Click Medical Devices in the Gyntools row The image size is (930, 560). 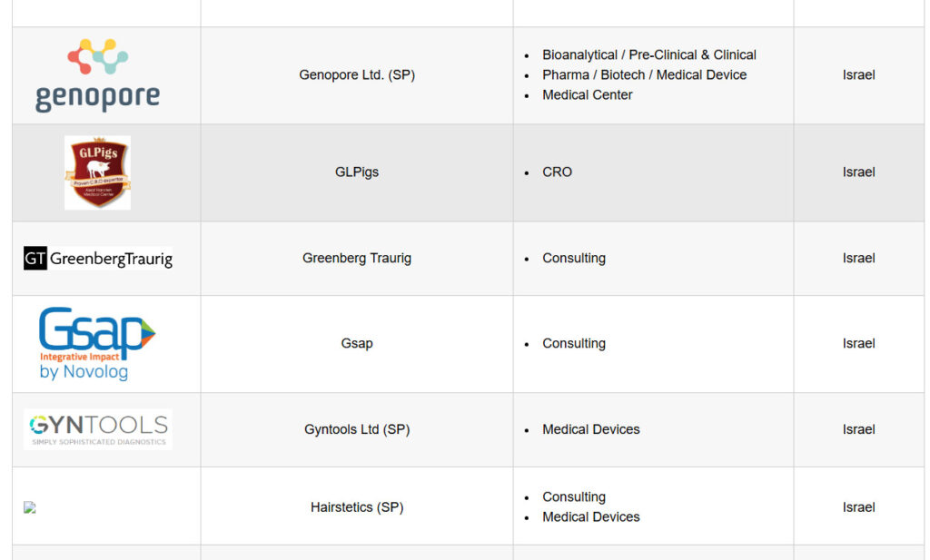pos(591,429)
